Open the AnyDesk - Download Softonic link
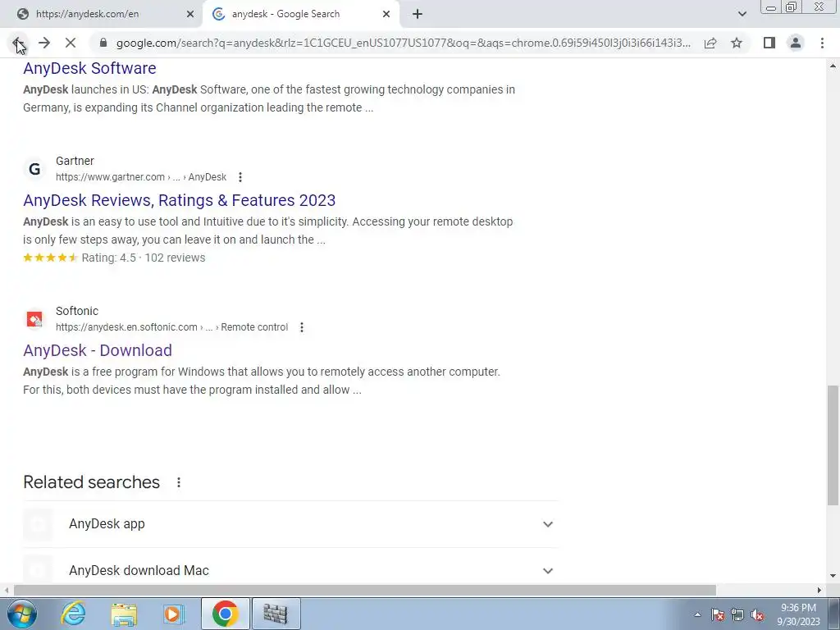This screenshot has width=840, height=630. [98, 350]
